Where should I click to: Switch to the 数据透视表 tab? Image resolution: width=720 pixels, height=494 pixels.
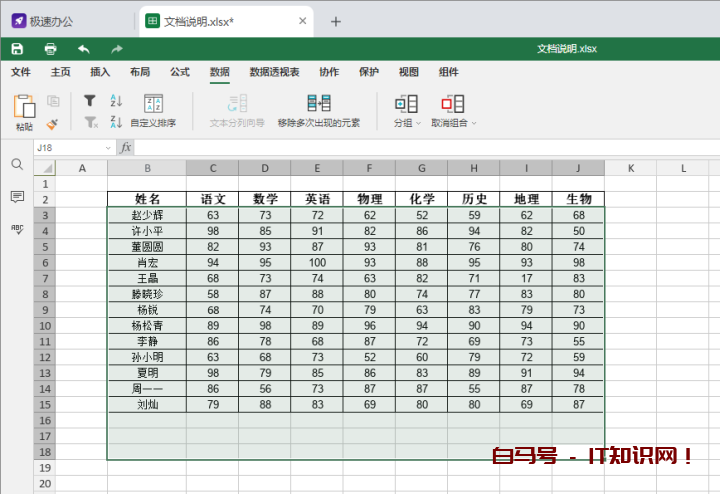coord(274,72)
